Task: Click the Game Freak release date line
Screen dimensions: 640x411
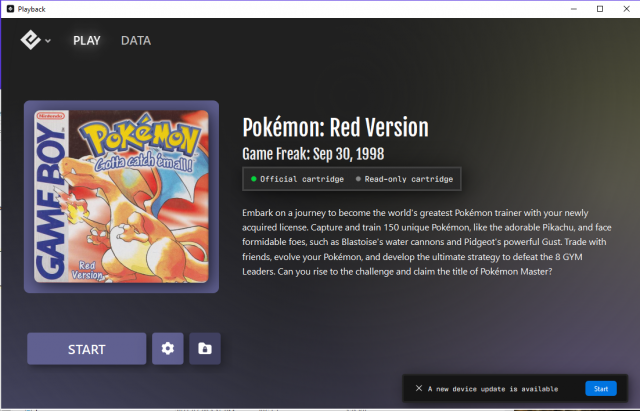Action: tap(313, 154)
